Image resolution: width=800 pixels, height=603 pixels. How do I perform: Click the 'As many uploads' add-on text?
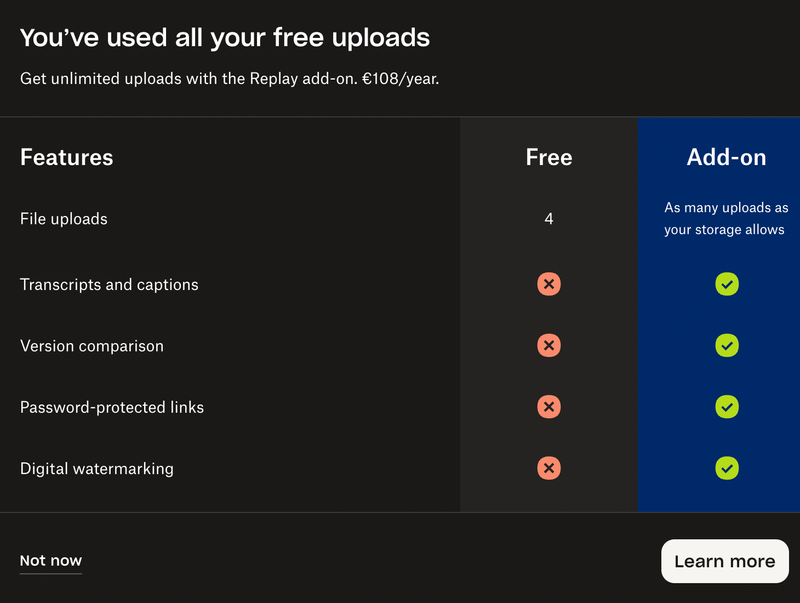[726, 219]
